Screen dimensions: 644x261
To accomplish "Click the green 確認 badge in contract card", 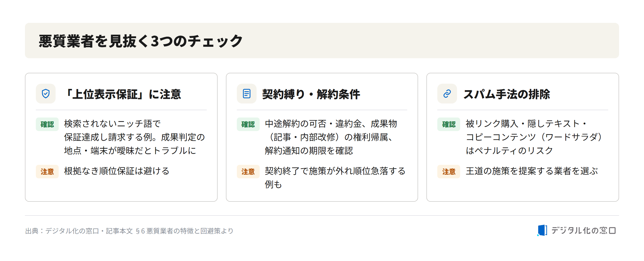I will 248,124.
